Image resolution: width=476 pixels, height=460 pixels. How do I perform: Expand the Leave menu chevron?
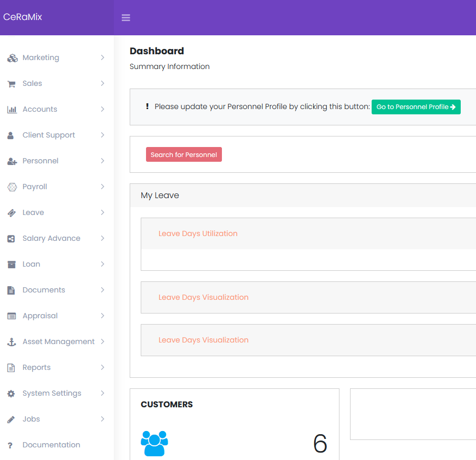tap(103, 212)
